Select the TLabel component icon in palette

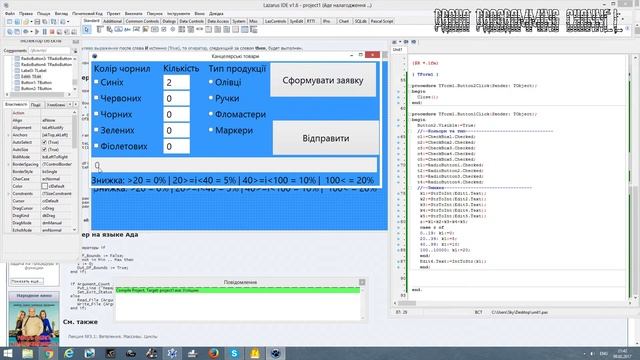127,29
